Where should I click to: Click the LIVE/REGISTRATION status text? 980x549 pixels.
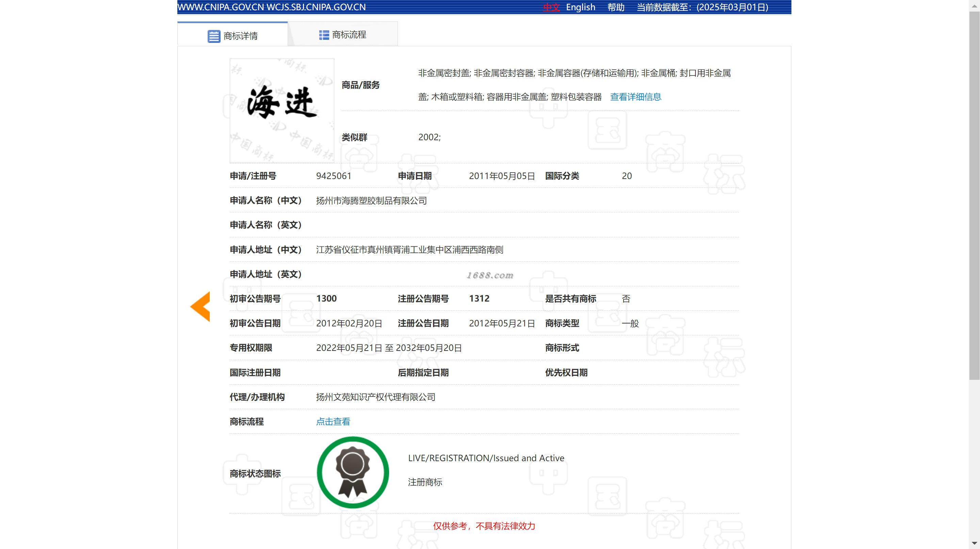pos(486,458)
